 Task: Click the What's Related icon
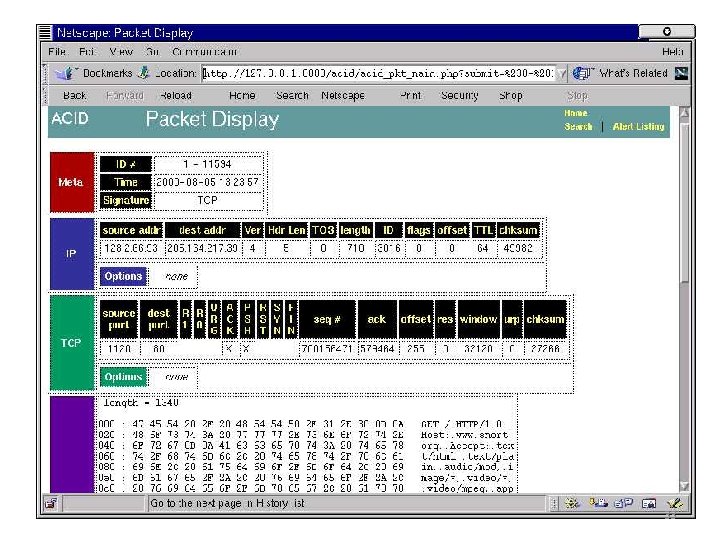tap(582, 73)
